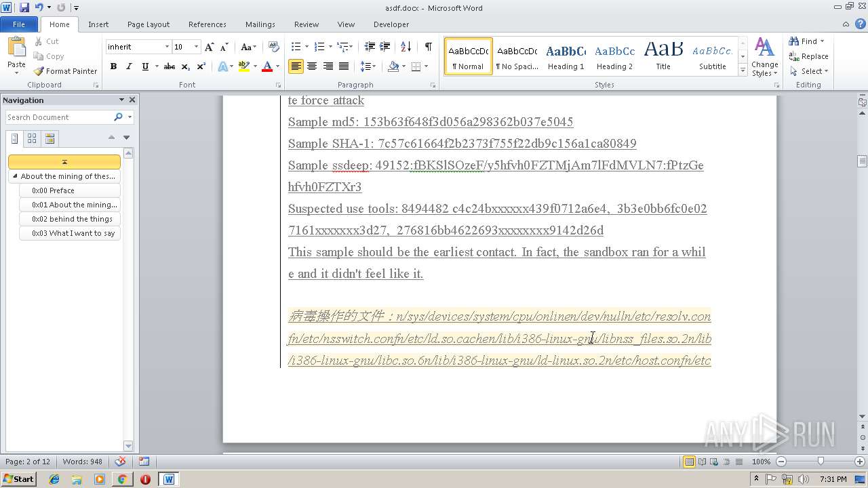
Task: Open Change Case dropdown
Action: coord(248,47)
